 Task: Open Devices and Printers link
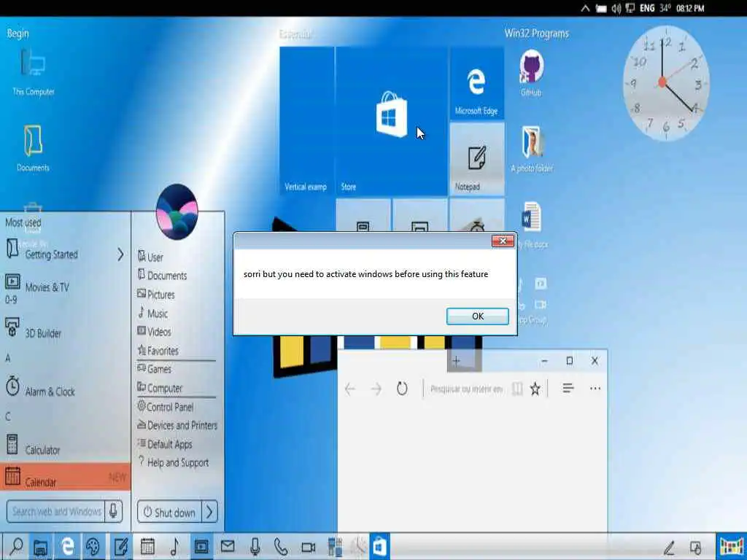[x=177, y=425]
